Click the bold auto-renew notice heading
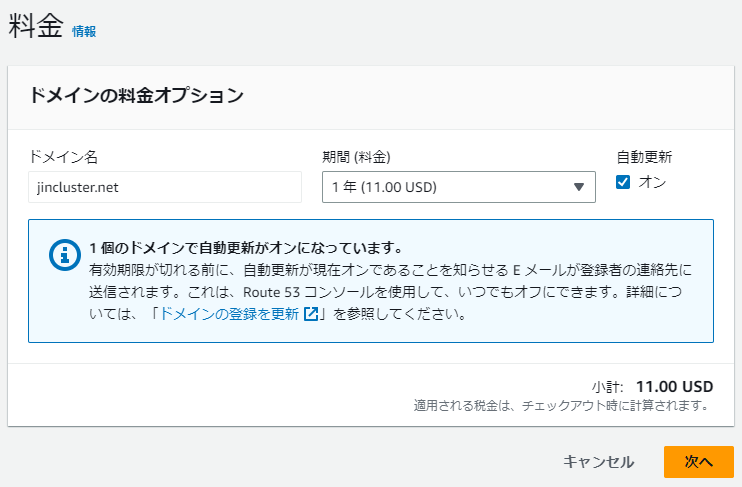Image resolution: width=742 pixels, height=487 pixels. [245, 247]
